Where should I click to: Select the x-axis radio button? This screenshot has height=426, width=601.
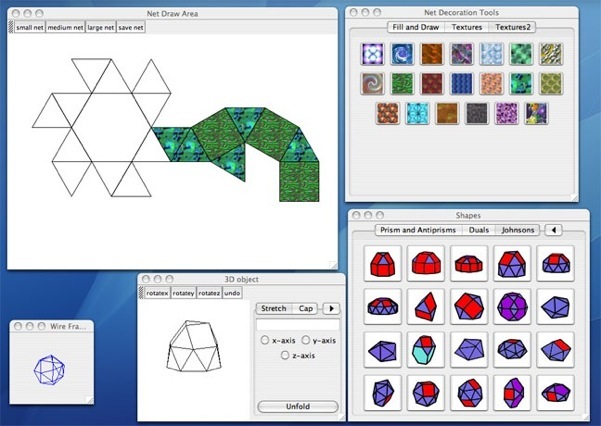pos(264,340)
